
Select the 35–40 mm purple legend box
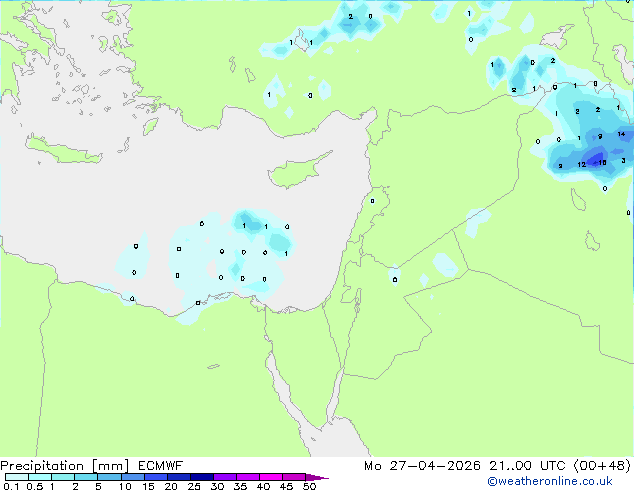click(248, 477)
